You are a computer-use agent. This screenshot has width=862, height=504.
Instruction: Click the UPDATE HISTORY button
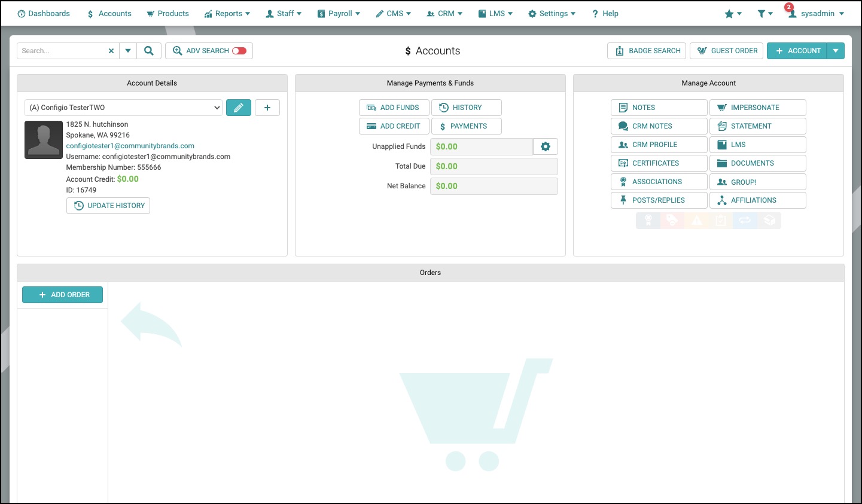tap(108, 206)
